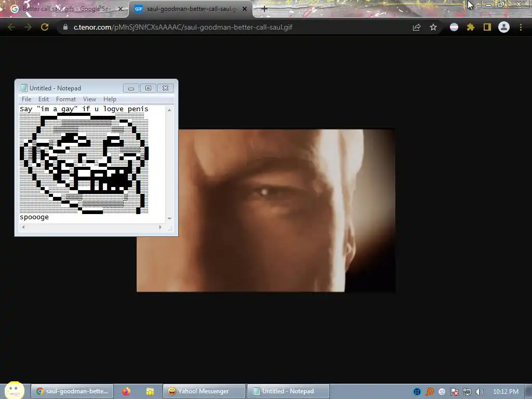This screenshot has width=532, height=399.
Task: Switch to Untitled - Notepad taskbar button
Action: click(288, 391)
